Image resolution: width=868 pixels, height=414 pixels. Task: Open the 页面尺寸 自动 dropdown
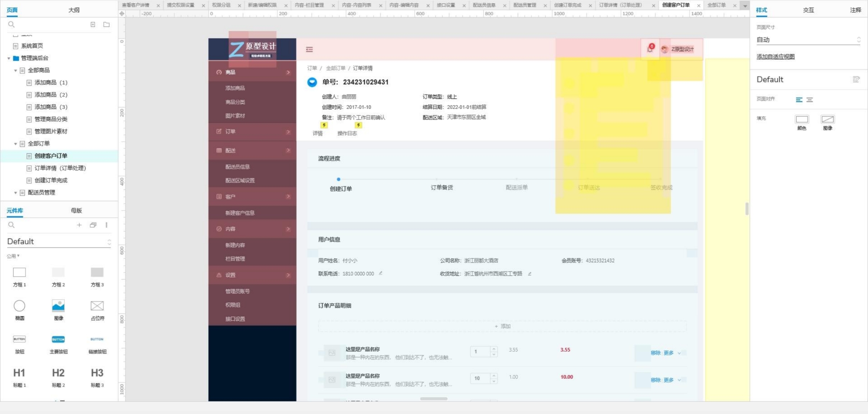(809, 40)
